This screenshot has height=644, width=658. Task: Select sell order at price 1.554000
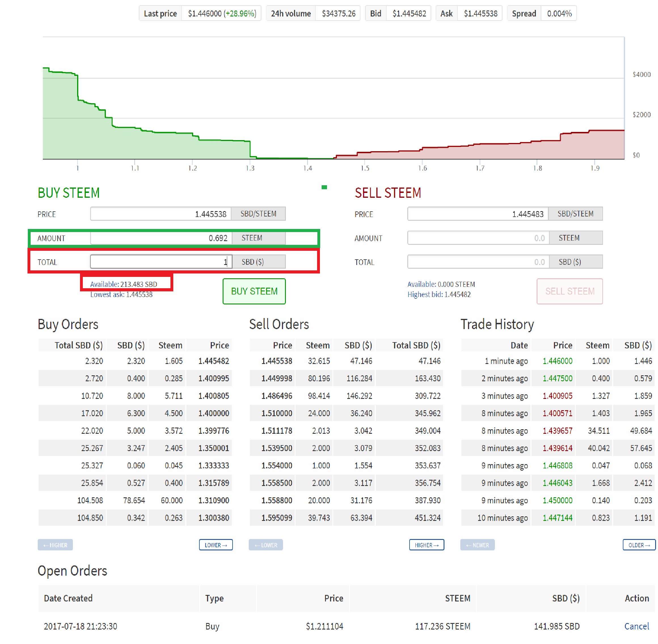tap(346, 466)
